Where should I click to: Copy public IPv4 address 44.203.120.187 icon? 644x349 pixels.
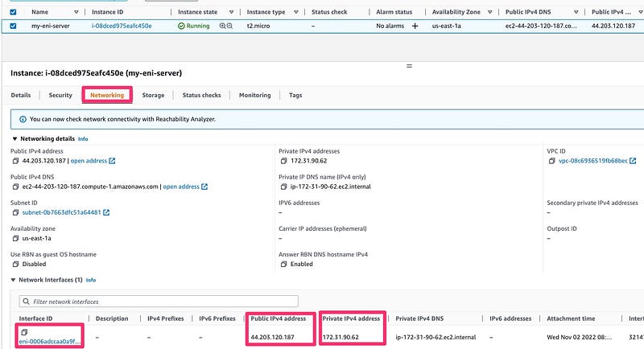click(15, 161)
